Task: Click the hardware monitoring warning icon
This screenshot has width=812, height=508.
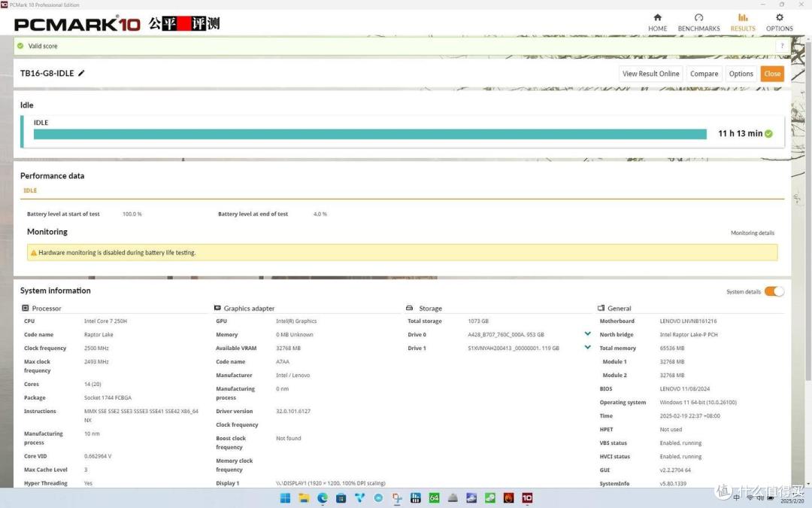Action: pos(34,253)
